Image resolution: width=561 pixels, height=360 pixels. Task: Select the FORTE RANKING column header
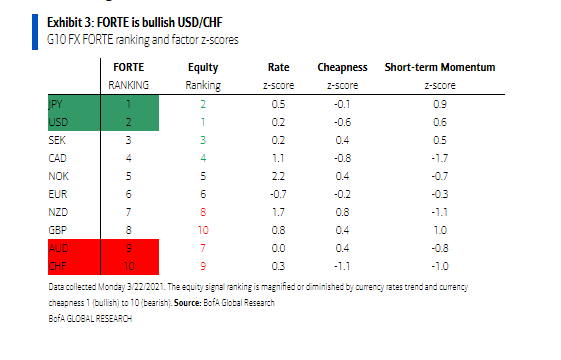tap(128, 76)
